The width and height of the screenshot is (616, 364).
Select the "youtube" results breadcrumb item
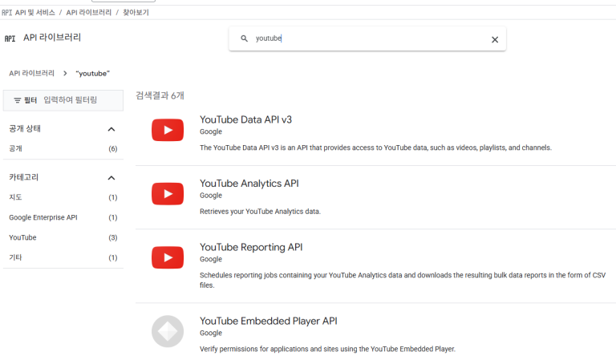click(x=93, y=74)
